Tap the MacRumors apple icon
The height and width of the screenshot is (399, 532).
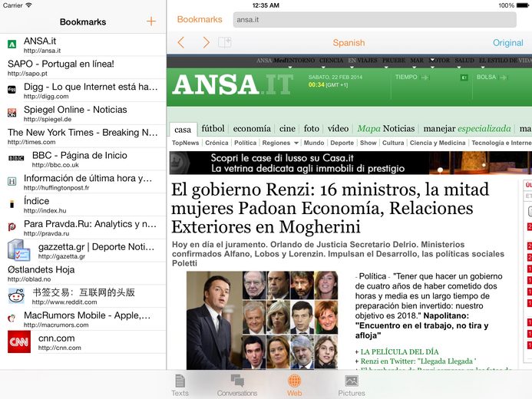tap(12, 318)
